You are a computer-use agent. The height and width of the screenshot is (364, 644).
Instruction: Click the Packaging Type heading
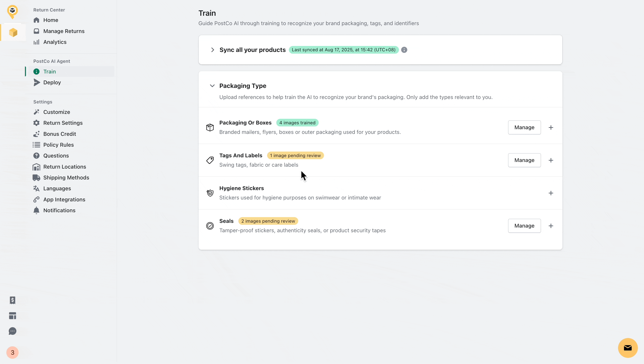point(243,86)
